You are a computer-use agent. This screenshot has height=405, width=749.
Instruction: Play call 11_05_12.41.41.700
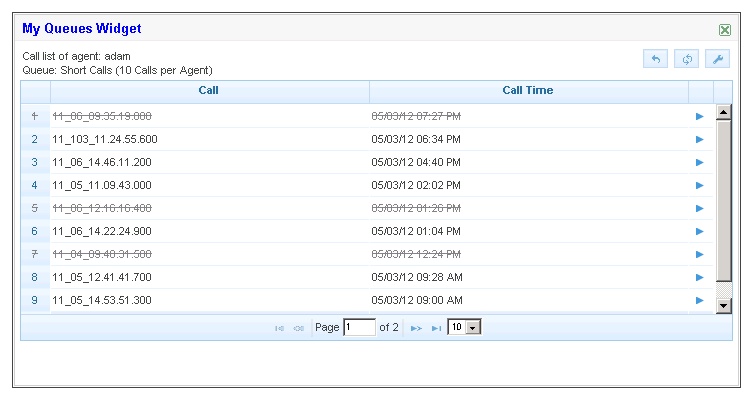coord(700,277)
